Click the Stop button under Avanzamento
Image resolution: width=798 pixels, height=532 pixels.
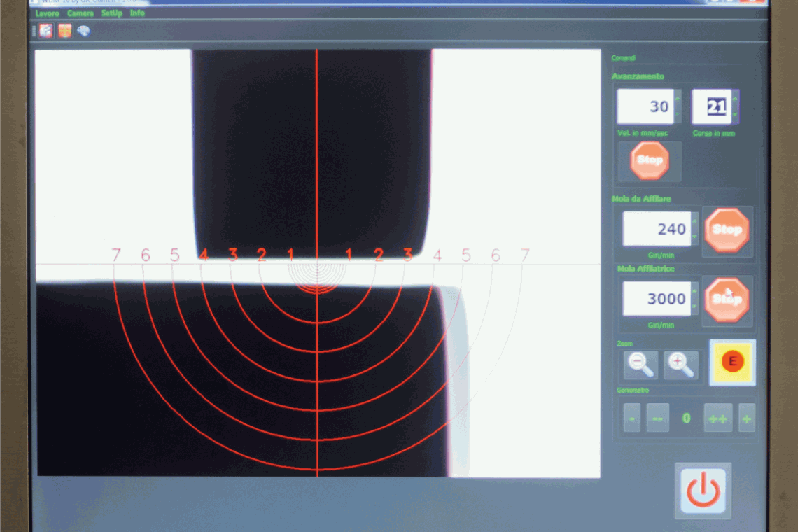point(650,160)
